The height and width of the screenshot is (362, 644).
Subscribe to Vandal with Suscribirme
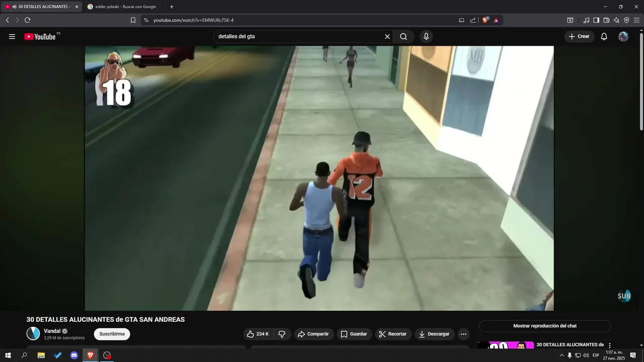coord(112,334)
